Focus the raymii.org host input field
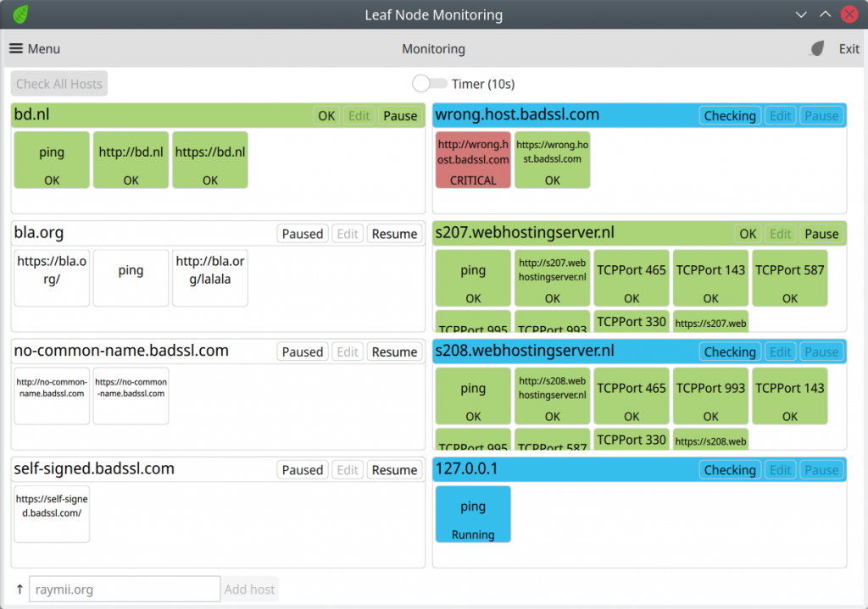This screenshot has width=868, height=609. click(125, 589)
